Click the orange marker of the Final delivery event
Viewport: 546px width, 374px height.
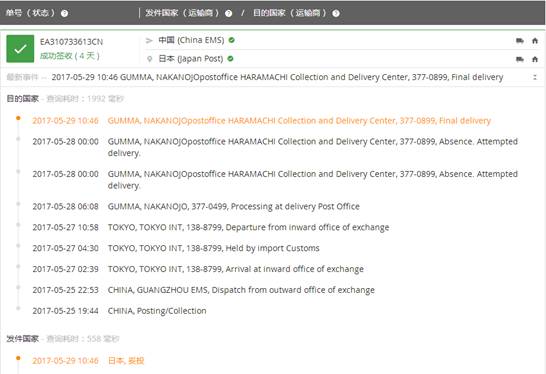point(18,118)
